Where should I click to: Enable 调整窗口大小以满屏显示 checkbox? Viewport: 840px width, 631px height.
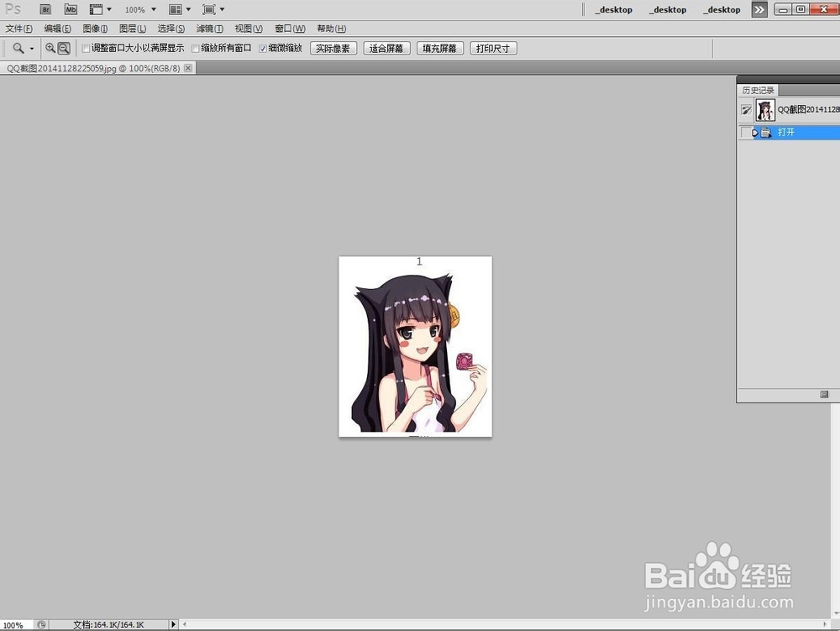(86, 49)
